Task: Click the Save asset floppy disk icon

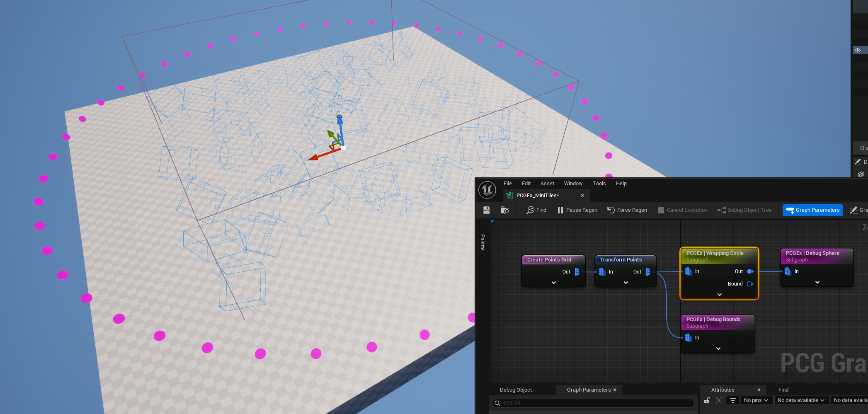Action: tap(487, 210)
